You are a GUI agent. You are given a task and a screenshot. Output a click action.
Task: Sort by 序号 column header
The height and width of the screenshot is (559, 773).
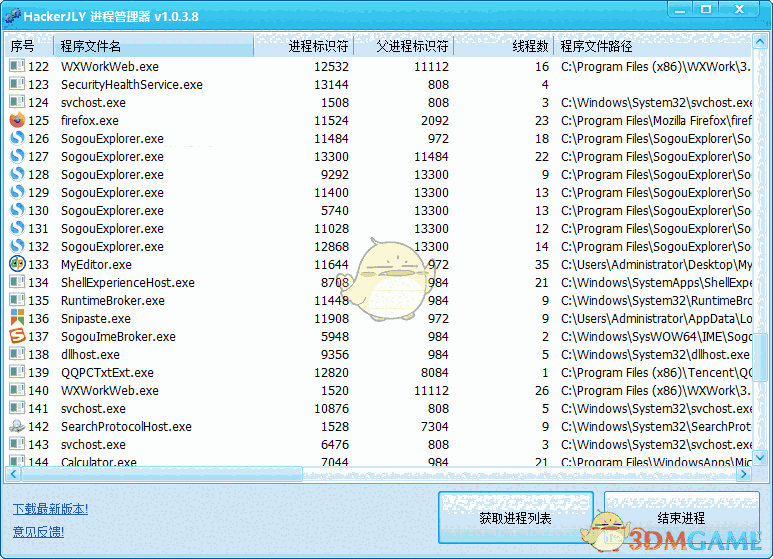(x=29, y=46)
